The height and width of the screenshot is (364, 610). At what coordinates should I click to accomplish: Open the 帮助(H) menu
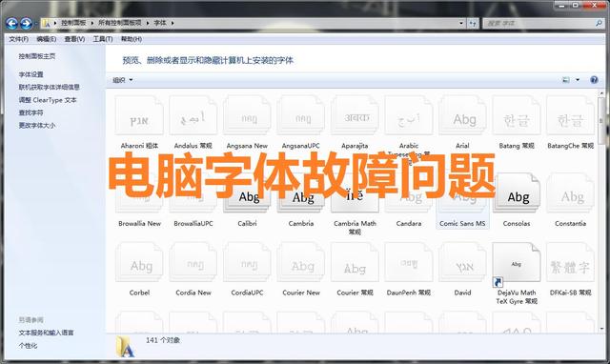click(132, 39)
